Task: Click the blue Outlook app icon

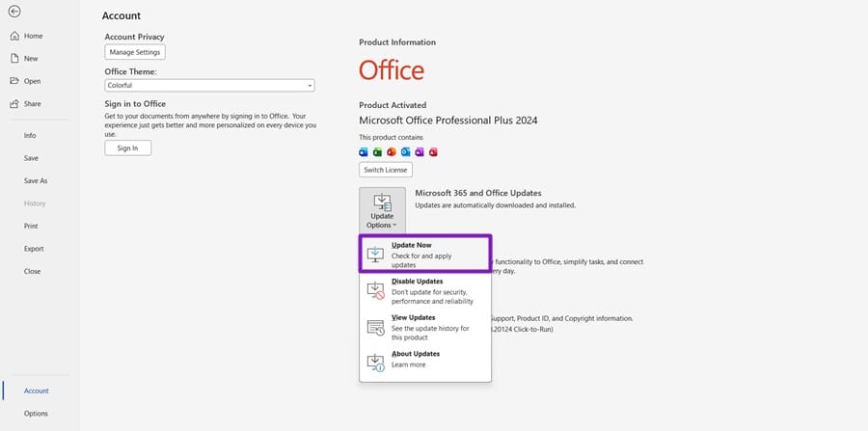Action: (405, 152)
